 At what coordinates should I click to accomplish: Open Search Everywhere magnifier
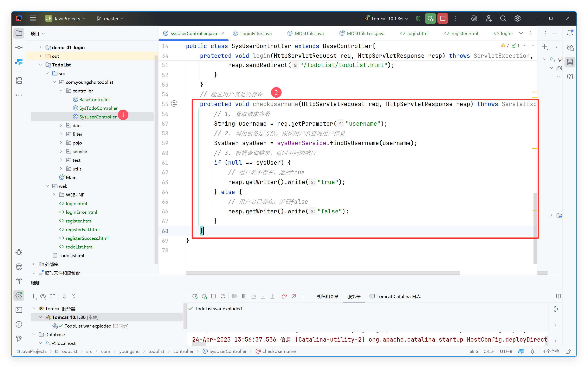pyautogui.click(x=503, y=19)
